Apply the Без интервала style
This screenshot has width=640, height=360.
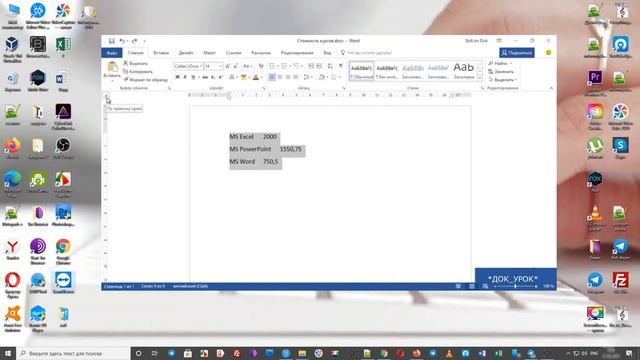(387, 71)
